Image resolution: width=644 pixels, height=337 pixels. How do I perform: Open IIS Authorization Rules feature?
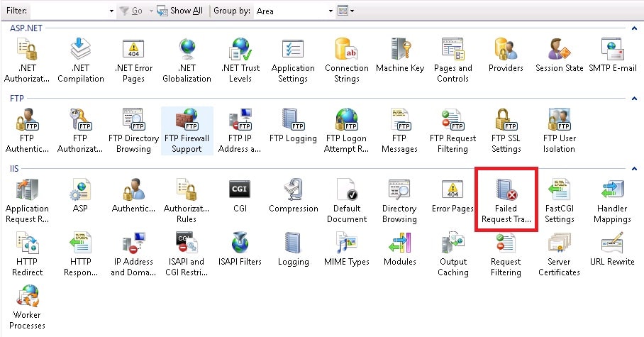click(187, 201)
